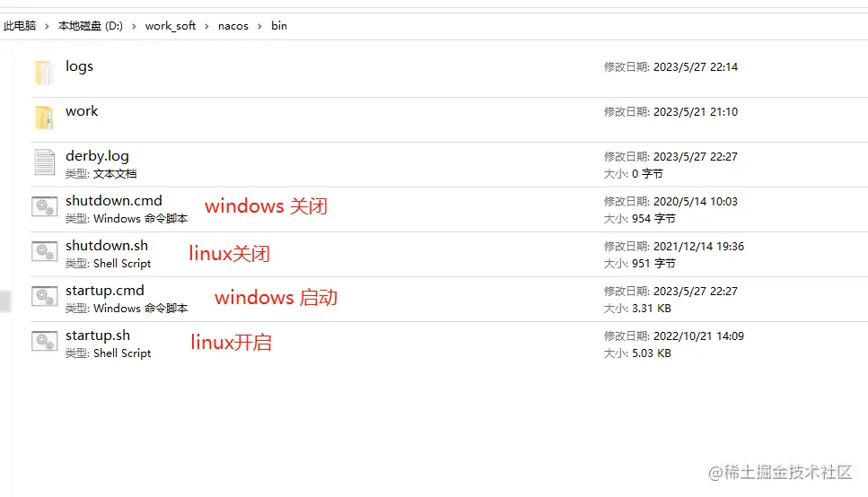Select the shutdown.sh file name
Image resolution: width=868 pixels, height=497 pixels.
(x=106, y=245)
